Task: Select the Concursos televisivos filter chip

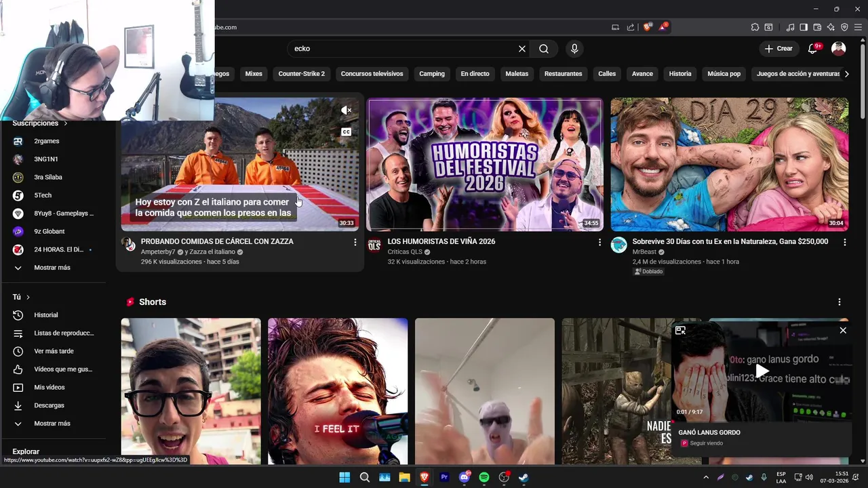Action: pos(372,74)
